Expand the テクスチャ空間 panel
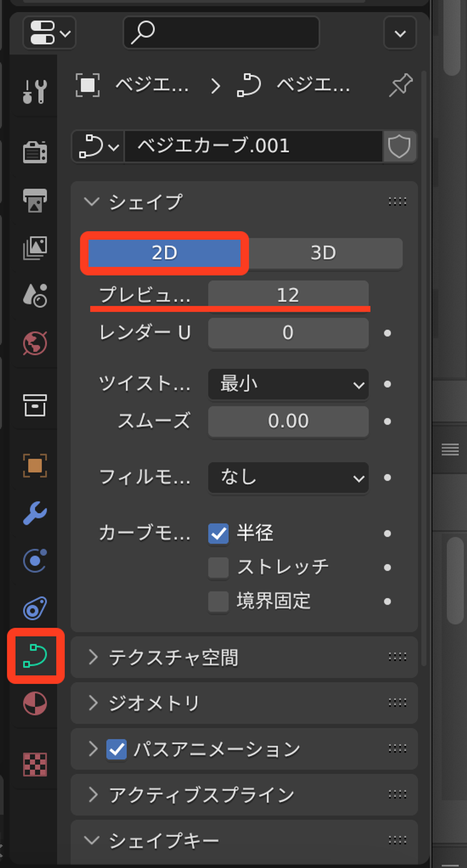Image resolution: width=467 pixels, height=868 pixels. 93,657
